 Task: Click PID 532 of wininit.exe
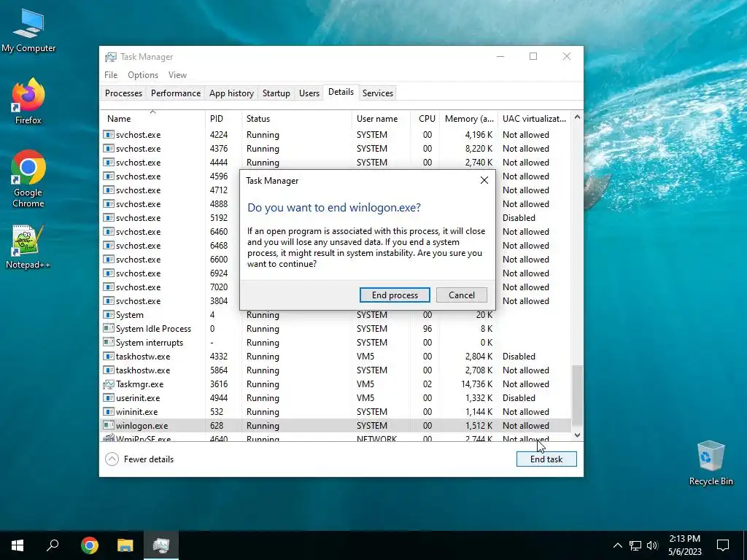tap(216, 412)
